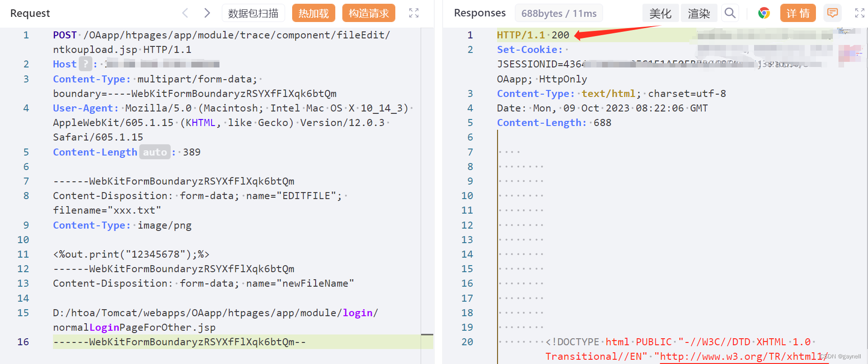The image size is (868, 364).
Task: Click the Content-Type: image/png line
Action: tap(122, 225)
